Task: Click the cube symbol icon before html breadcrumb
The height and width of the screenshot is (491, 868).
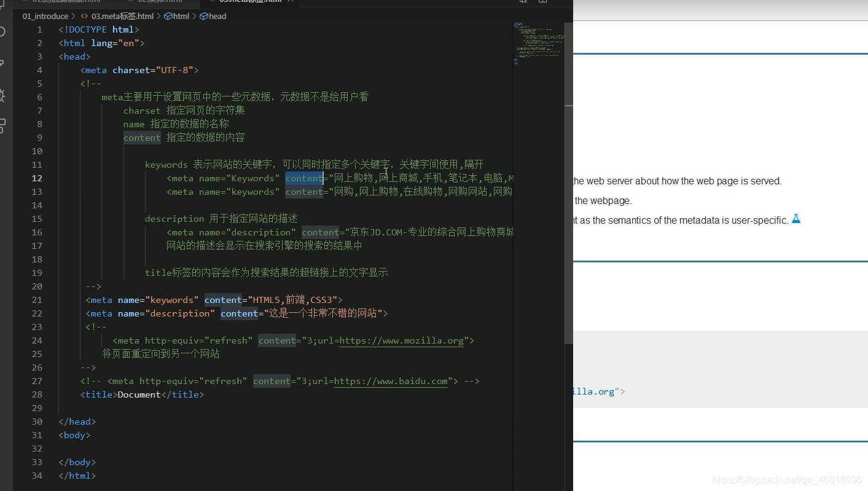Action: coord(168,17)
